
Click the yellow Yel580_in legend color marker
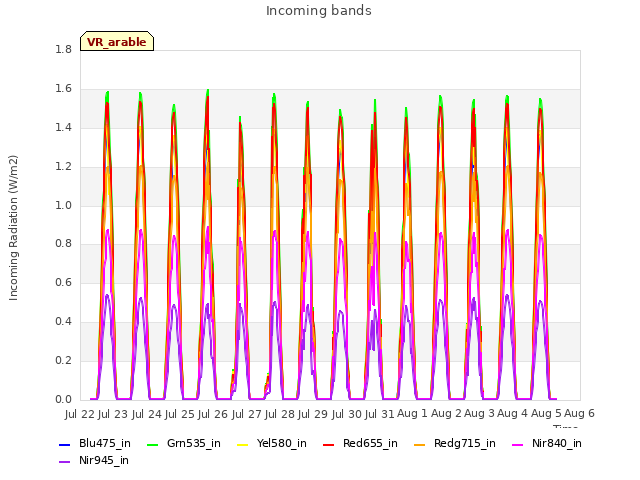point(242,444)
